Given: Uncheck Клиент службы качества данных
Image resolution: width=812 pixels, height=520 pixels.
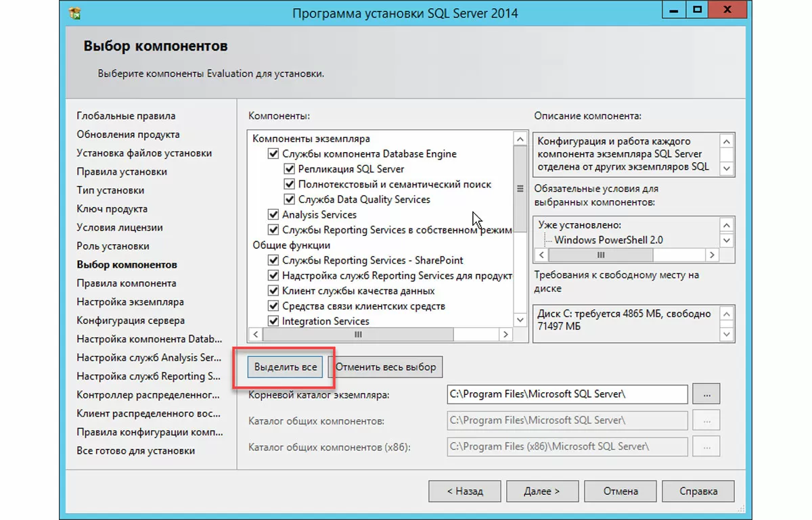Looking at the screenshot, I should coord(273,291).
